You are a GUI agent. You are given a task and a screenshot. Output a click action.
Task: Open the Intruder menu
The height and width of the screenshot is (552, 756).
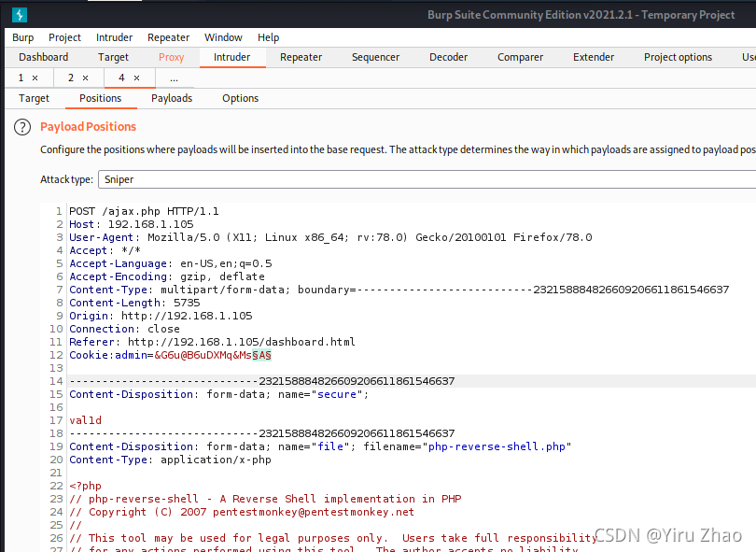pyautogui.click(x=114, y=37)
